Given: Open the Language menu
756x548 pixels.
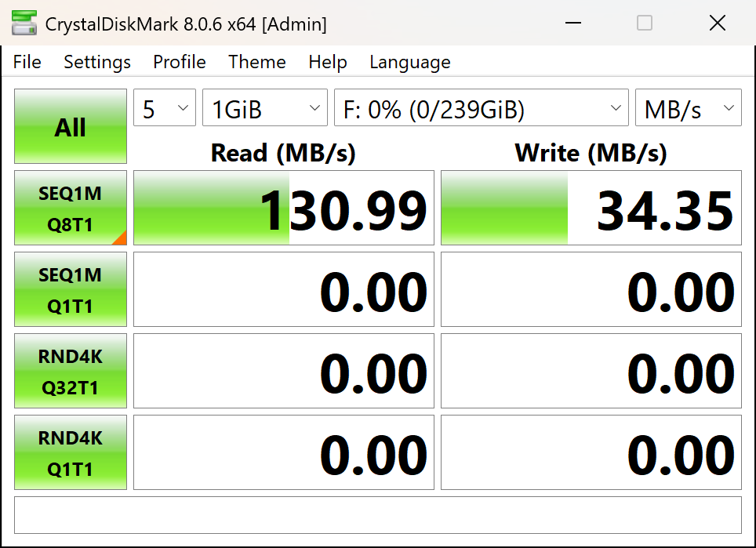Looking at the screenshot, I should pos(409,62).
